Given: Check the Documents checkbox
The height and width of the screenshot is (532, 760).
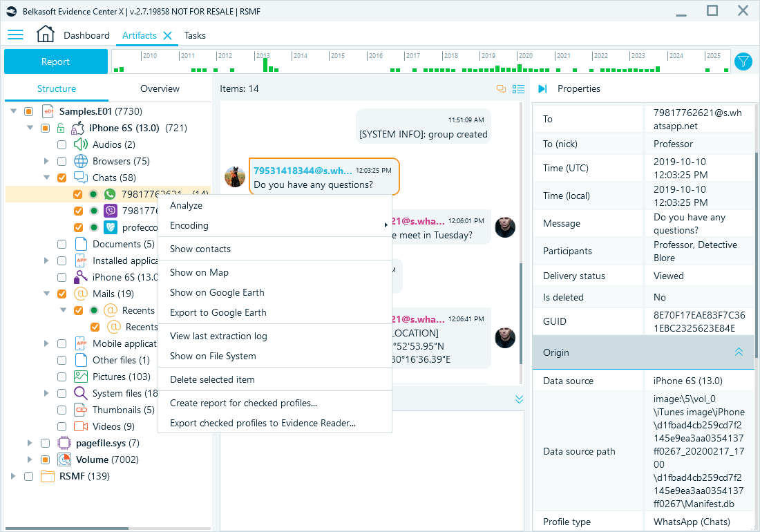Looking at the screenshot, I should [61, 244].
